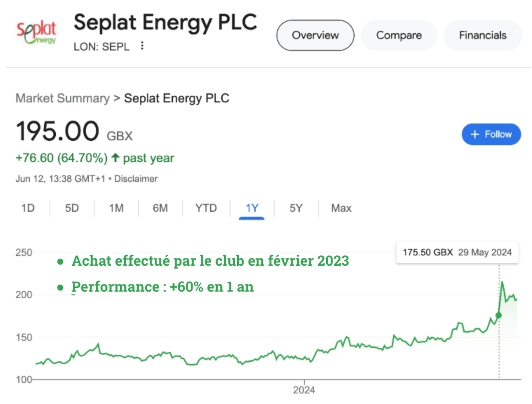Open the Disclaimer link

[x=136, y=179]
